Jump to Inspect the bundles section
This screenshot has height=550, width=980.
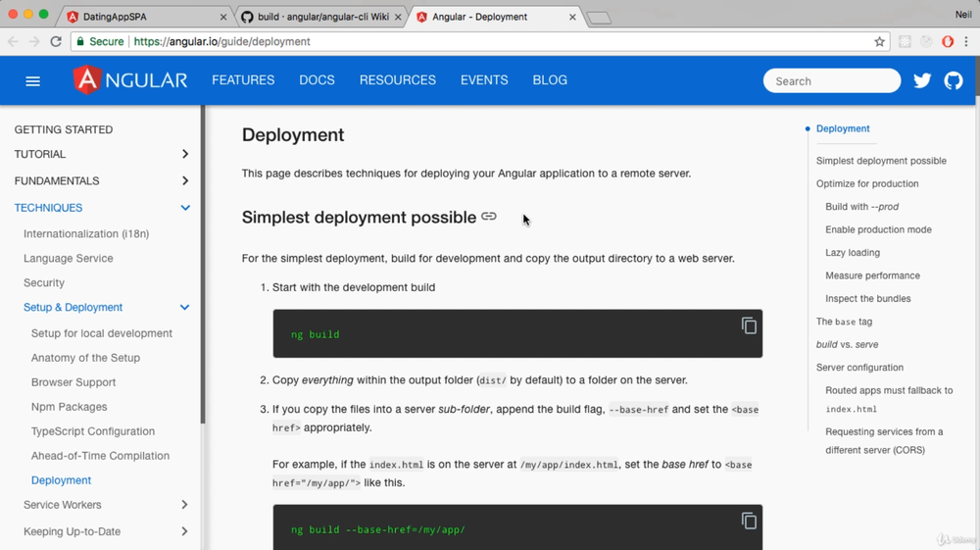pyautogui.click(x=867, y=299)
